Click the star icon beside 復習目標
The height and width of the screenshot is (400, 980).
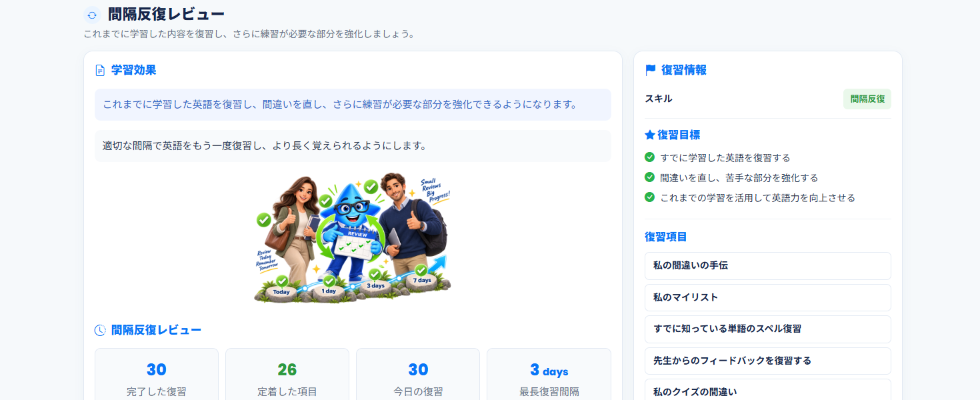pyautogui.click(x=650, y=135)
